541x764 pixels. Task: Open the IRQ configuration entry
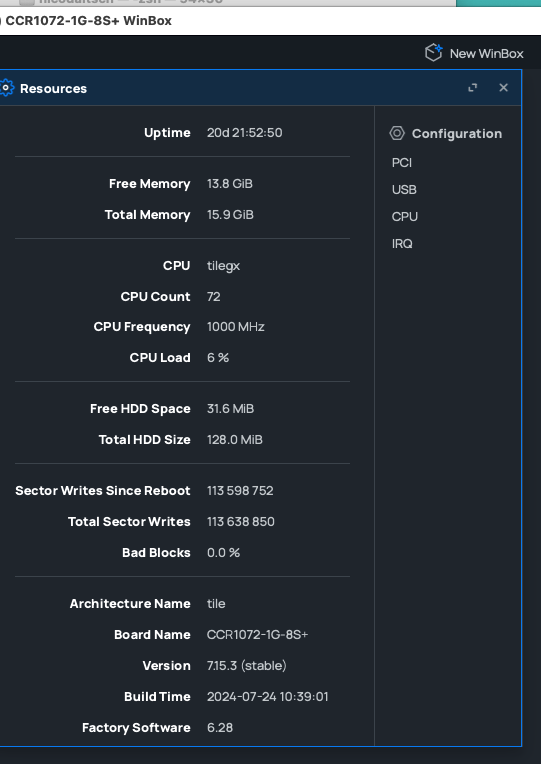point(402,244)
